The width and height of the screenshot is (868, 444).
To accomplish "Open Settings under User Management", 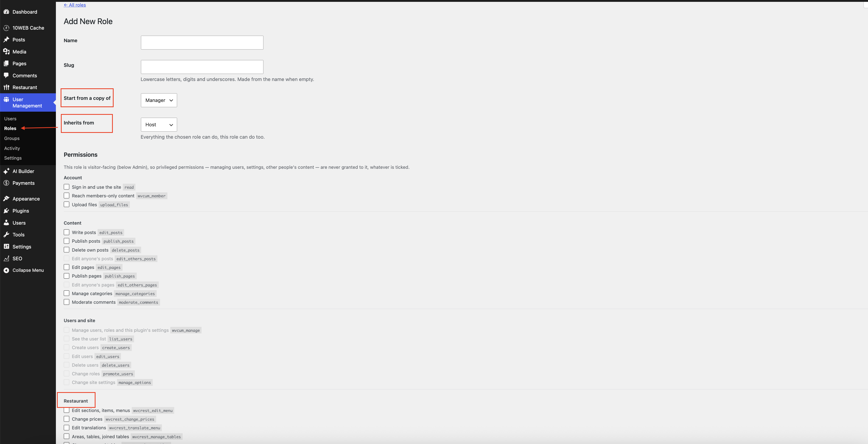I will coord(13,158).
